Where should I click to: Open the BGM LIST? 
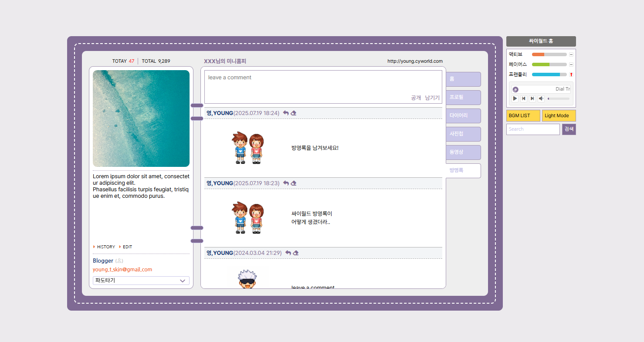523,116
